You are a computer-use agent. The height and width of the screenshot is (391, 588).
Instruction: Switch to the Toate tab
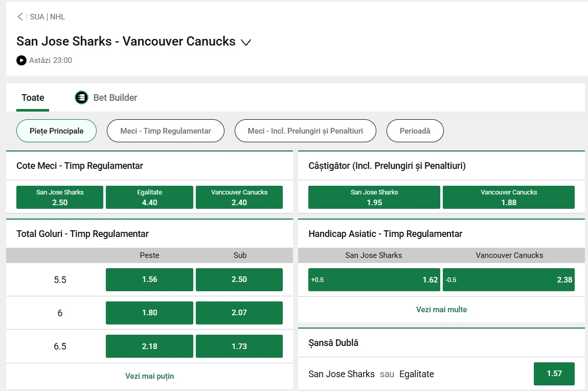point(33,97)
